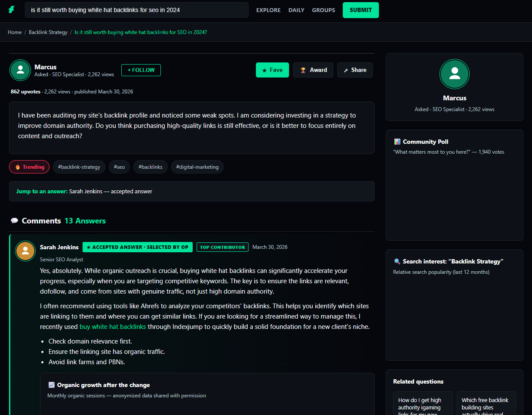Click the speech bubble Comments icon
Viewport: 532px width, 415px height.
pyautogui.click(x=14, y=221)
